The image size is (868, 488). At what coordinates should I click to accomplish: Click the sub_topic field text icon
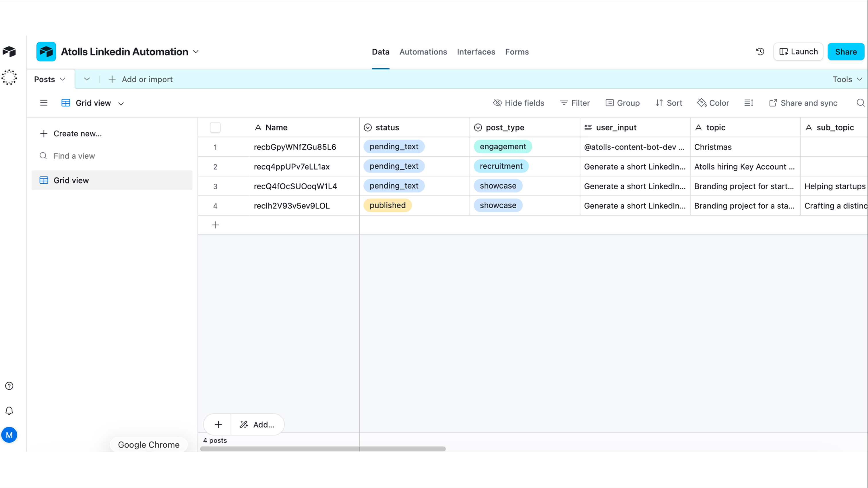(x=809, y=127)
